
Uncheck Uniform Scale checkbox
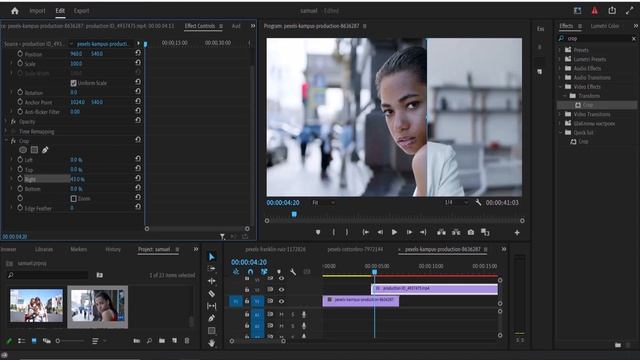(x=73, y=83)
